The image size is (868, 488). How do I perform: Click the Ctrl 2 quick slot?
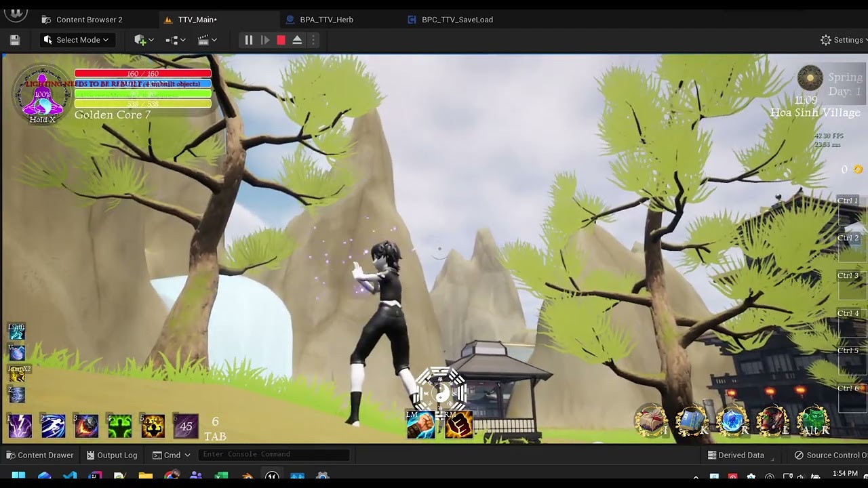click(x=852, y=247)
